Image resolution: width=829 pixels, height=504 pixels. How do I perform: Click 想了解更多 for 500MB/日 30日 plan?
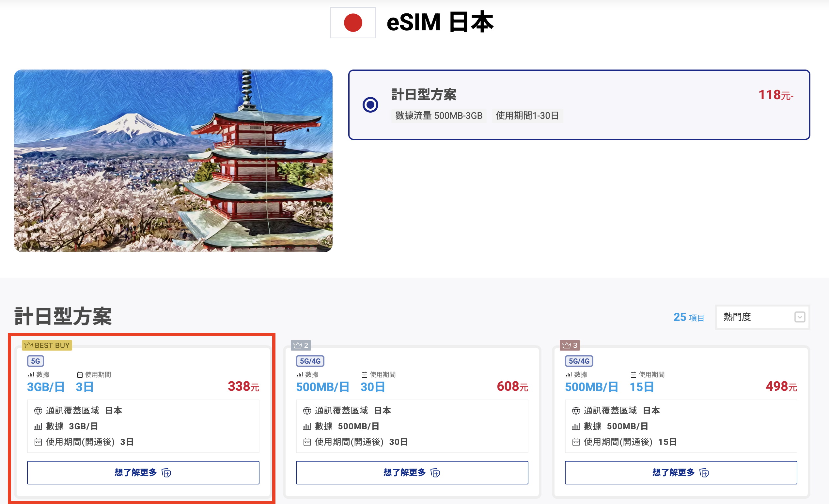pos(412,472)
